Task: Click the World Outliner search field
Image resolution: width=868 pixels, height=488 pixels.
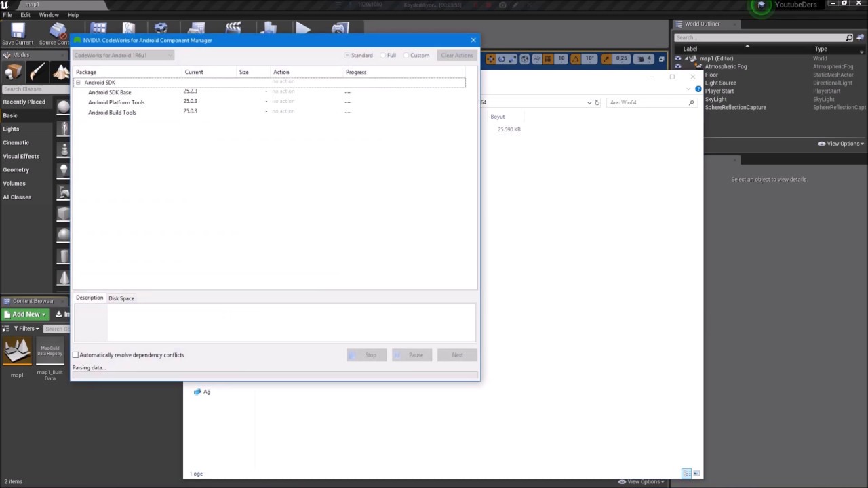Action: pos(762,37)
